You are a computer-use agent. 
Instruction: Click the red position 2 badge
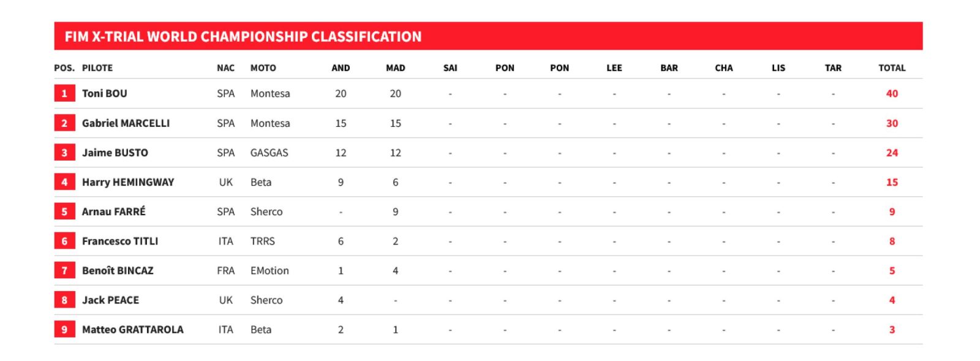pyautogui.click(x=64, y=123)
